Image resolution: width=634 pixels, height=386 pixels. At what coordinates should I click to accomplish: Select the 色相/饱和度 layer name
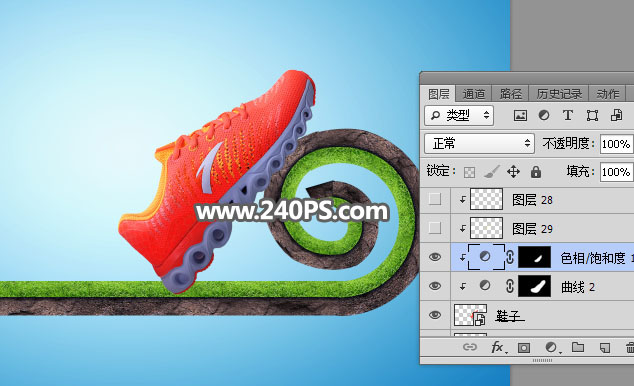coord(596,258)
